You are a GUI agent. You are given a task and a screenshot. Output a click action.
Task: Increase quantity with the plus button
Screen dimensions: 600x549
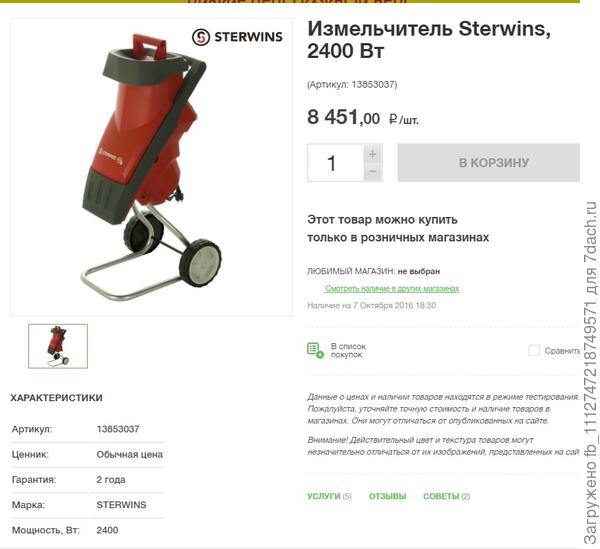372,154
